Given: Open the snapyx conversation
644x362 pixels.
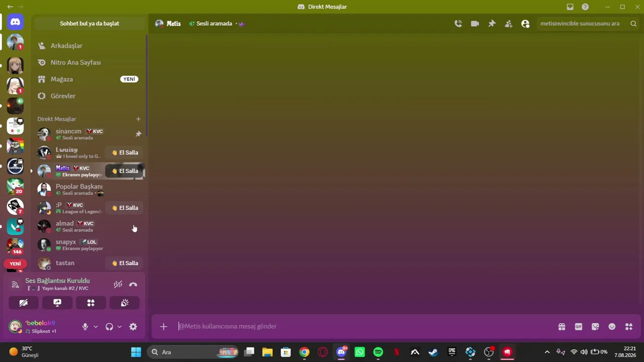Looking at the screenshot, I should (90, 245).
